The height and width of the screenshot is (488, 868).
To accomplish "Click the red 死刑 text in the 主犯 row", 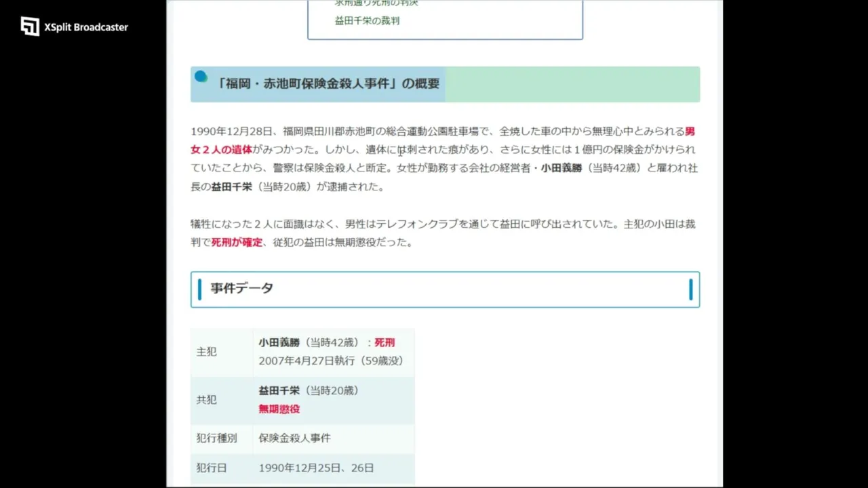I will tap(384, 343).
